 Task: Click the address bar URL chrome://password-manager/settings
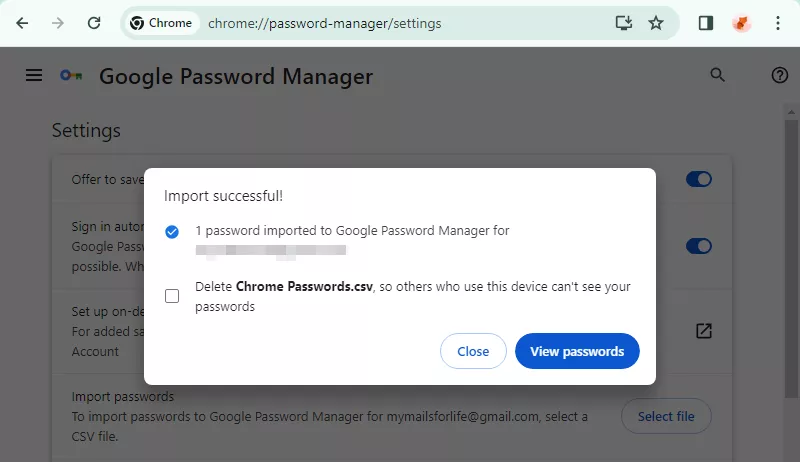[x=324, y=23]
